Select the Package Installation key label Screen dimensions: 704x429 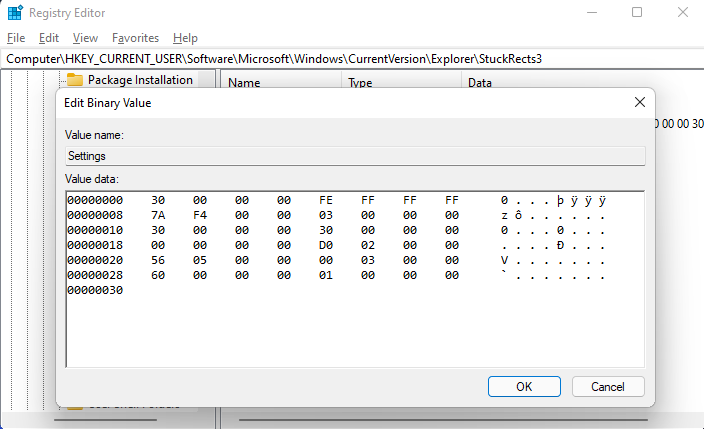pyautogui.click(x=138, y=80)
